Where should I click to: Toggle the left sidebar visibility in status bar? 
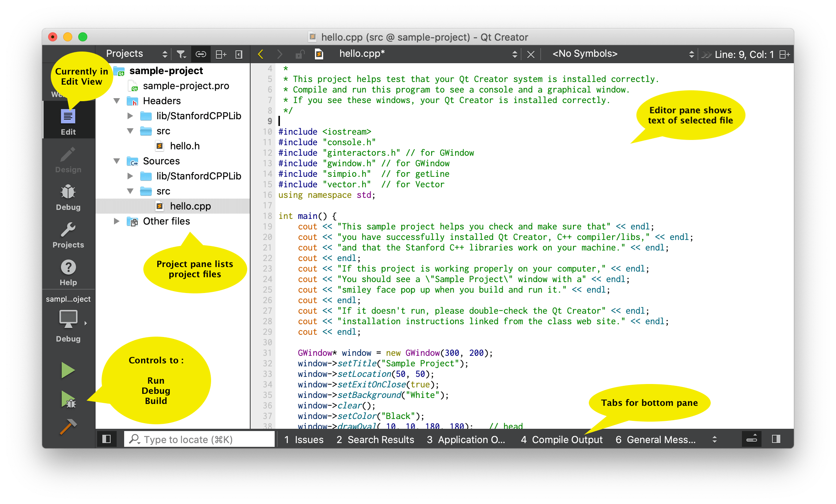click(x=106, y=439)
